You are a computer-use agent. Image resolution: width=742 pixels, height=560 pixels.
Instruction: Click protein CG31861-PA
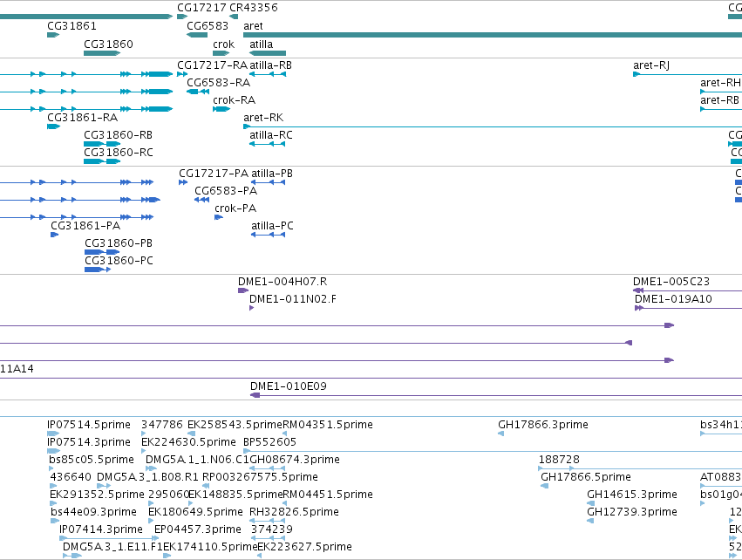coord(54,235)
